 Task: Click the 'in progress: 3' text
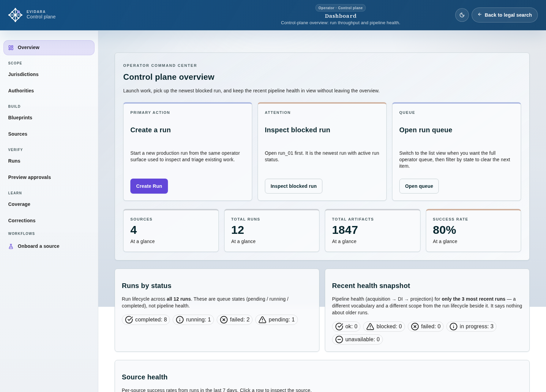tap(477, 327)
